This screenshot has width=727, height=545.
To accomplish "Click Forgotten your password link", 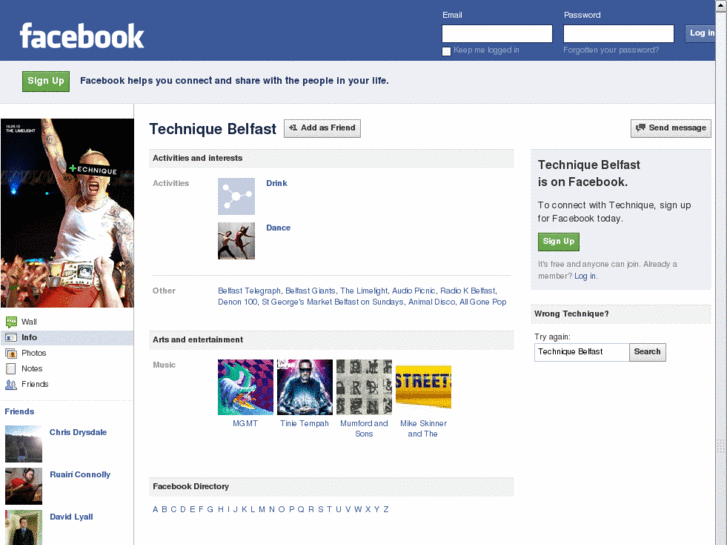I will click(x=611, y=50).
